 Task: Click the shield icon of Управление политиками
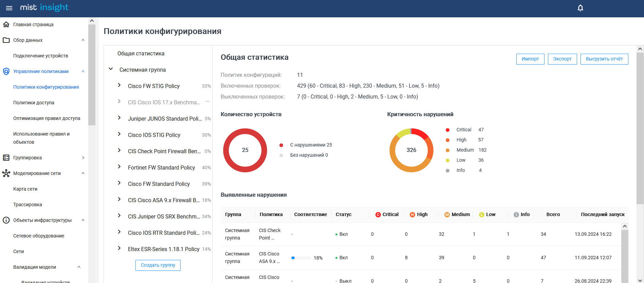[x=6, y=71]
